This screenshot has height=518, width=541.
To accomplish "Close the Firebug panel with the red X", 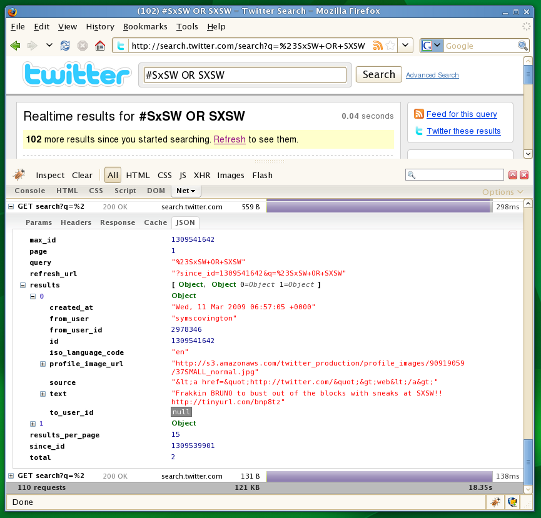I will (x=524, y=175).
